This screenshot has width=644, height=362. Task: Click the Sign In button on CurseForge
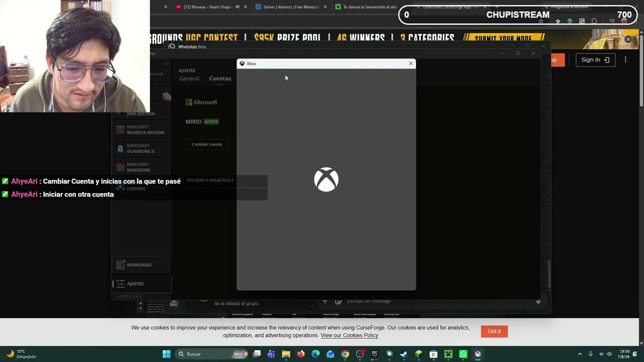pyautogui.click(x=595, y=60)
